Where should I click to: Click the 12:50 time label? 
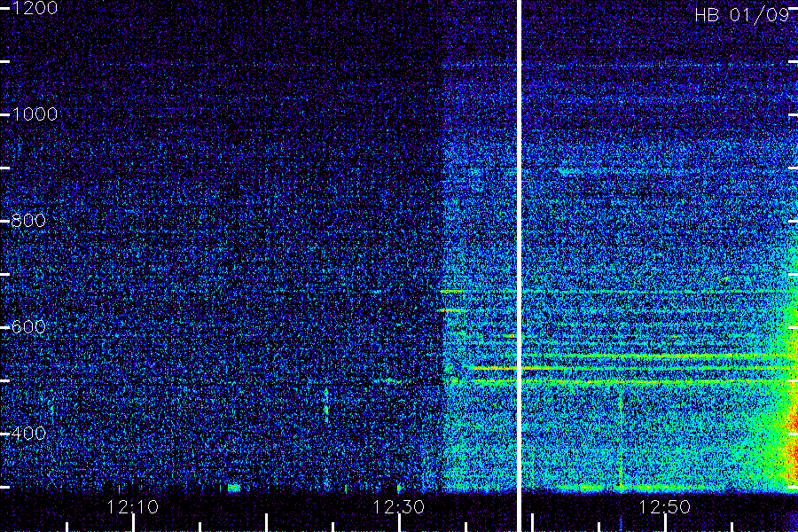pos(665,506)
